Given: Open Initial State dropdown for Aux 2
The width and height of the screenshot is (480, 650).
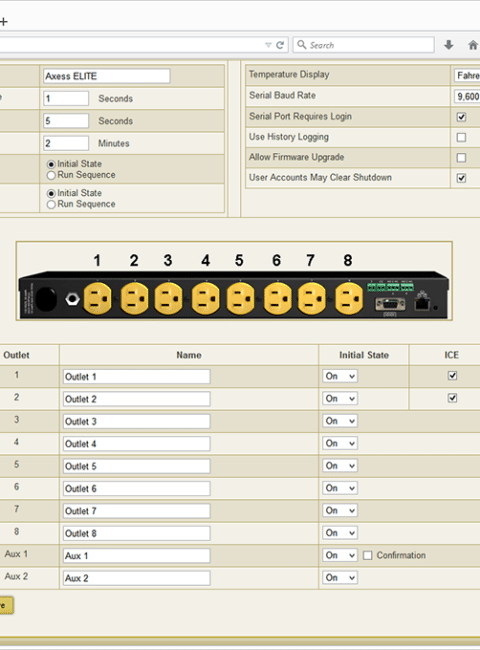Looking at the screenshot, I should point(340,577).
